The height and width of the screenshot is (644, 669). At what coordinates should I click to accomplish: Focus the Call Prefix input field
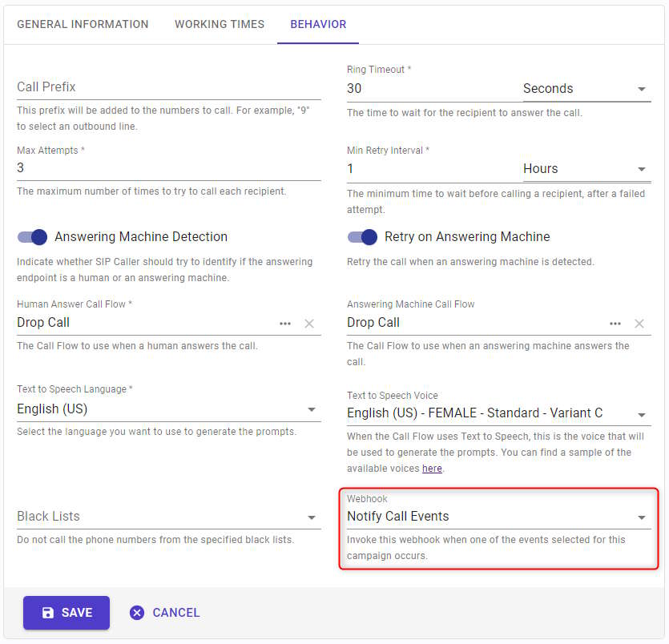point(169,87)
